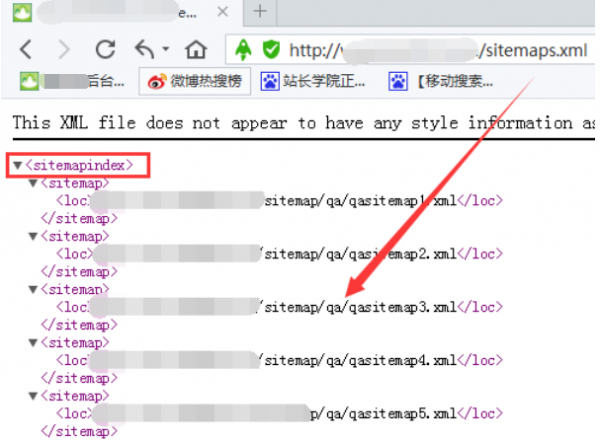Collapse the first sitemap node

(32, 183)
